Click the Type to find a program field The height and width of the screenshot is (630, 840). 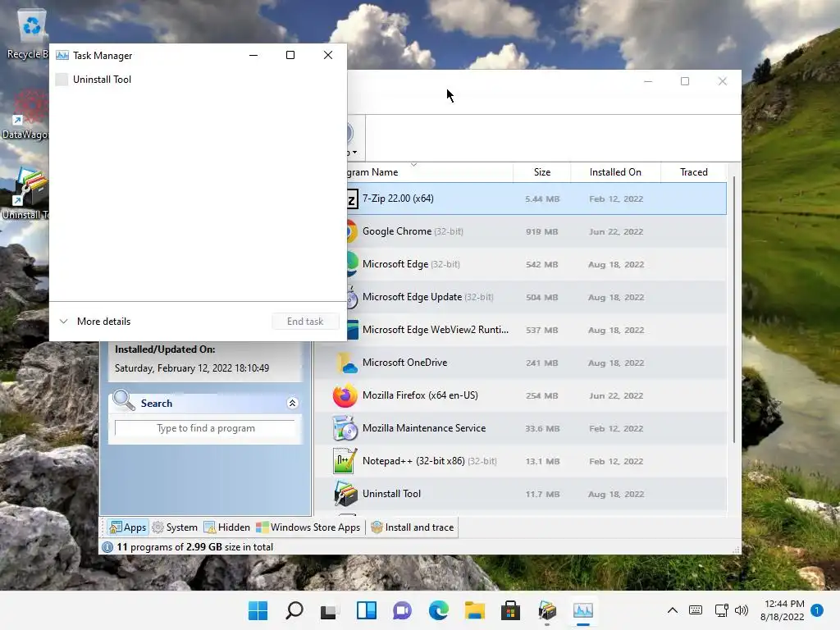pos(205,428)
